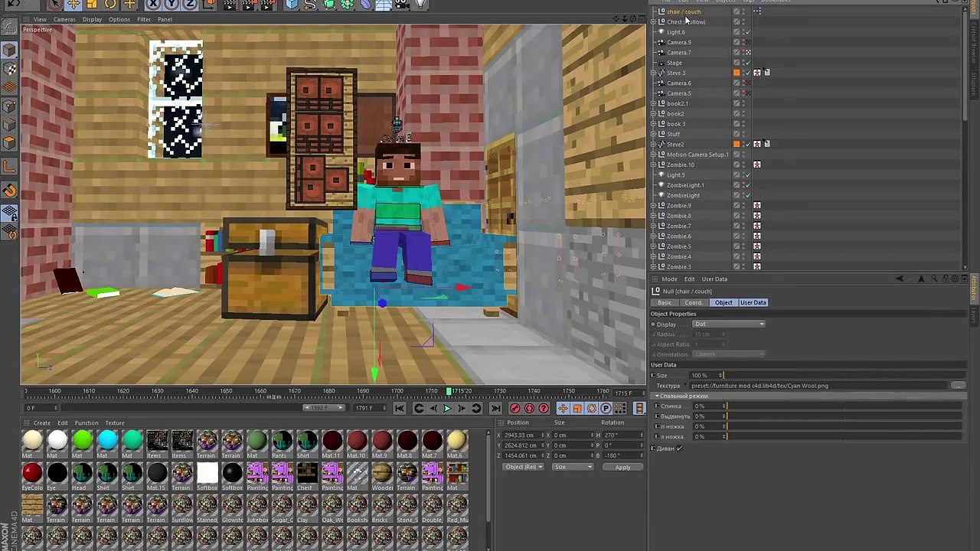This screenshot has height=551, width=980.
Task: Click the Apply button
Action: click(x=622, y=467)
